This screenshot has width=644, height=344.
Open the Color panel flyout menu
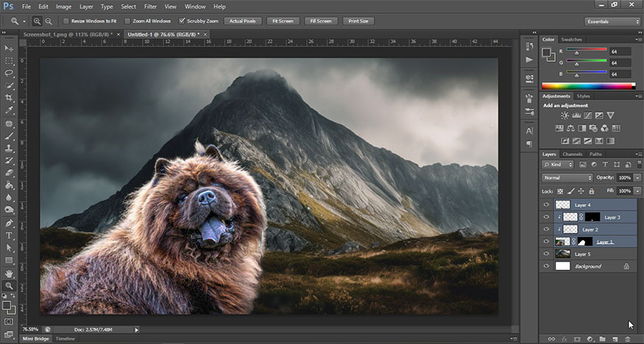click(x=638, y=40)
